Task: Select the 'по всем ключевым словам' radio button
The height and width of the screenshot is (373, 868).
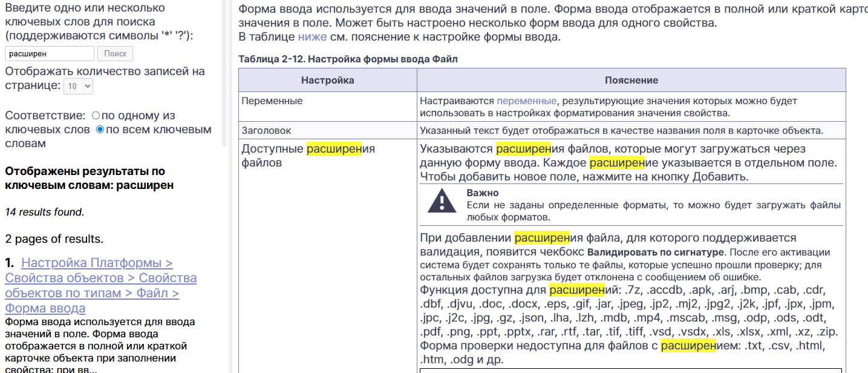Action: coord(100,130)
